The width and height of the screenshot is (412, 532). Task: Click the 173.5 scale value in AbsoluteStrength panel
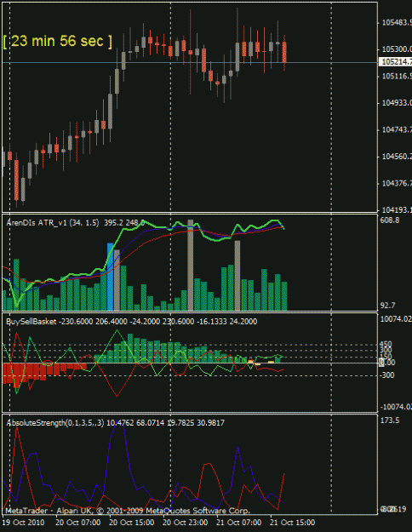[390, 420]
